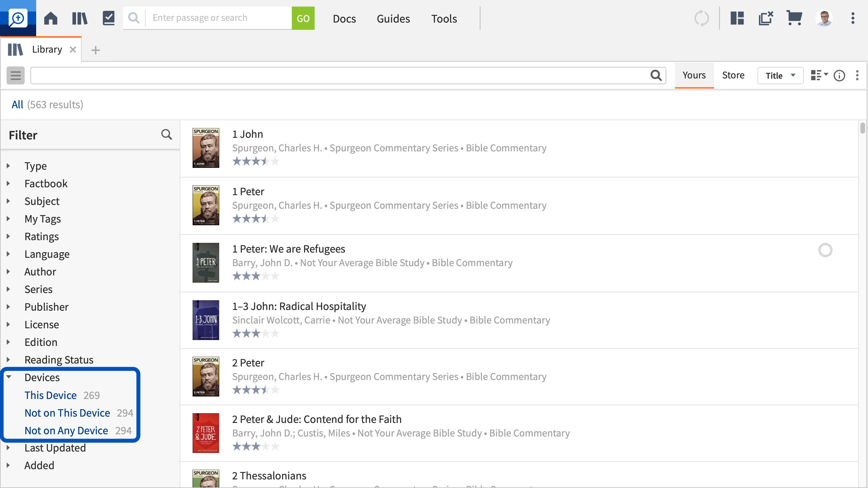This screenshot has width=868, height=488.
Task: Open the checklist documents icon
Action: tap(108, 18)
